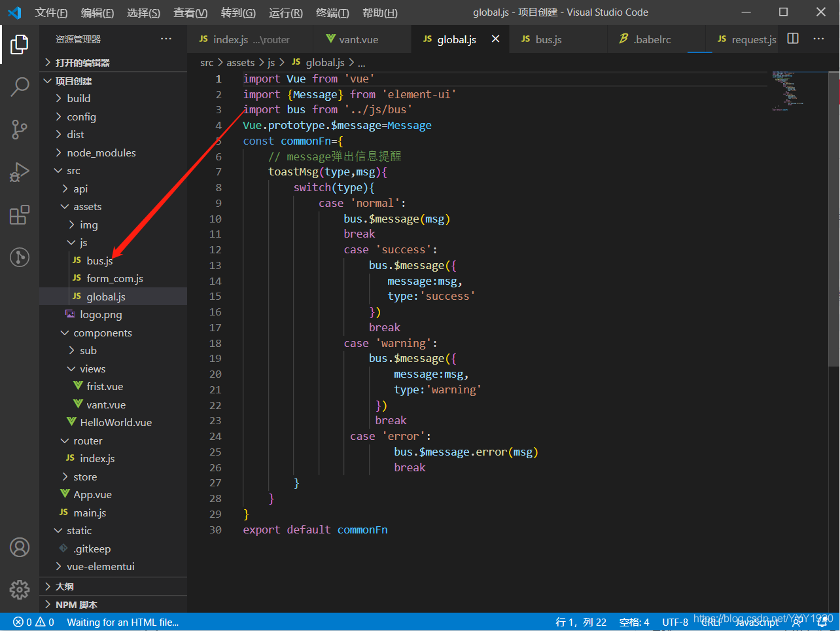The width and height of the screenshot is (840, 631).
Task: Open App.vue in the file tree
Action: click(113, 494)
